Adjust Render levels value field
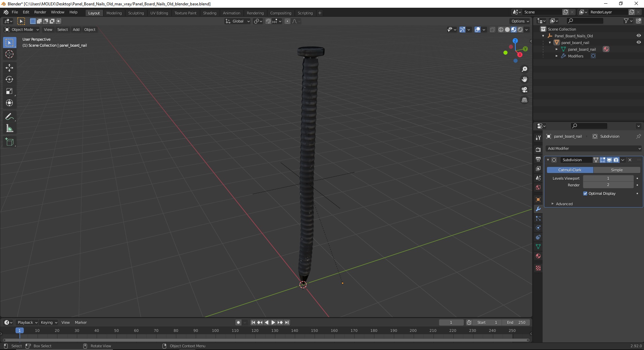The width and height of the screenshot is (644, 350). point(608,185)
